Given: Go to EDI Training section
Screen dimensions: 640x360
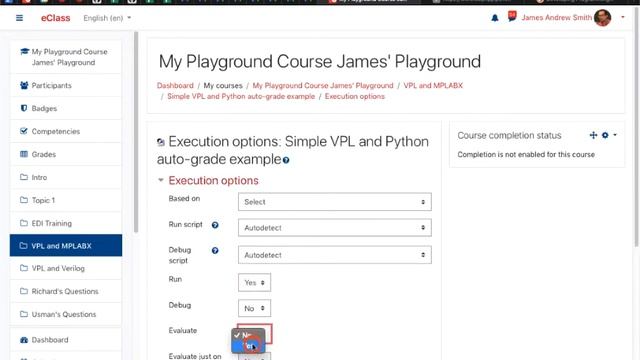Looking at the screenshot, I should coord(66,223).
